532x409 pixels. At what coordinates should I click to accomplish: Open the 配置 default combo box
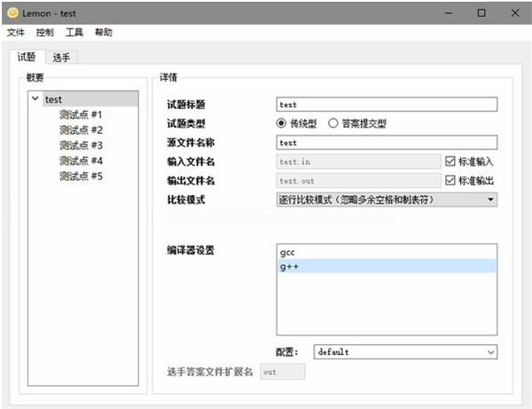coord(405,352)
